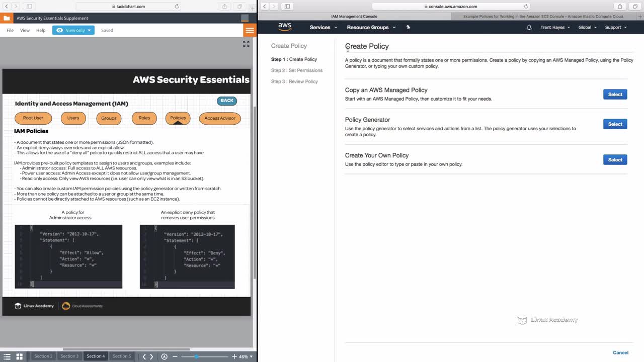Show the page grid thumbnails view
644x362 pixels.
[x=19, y=356]
